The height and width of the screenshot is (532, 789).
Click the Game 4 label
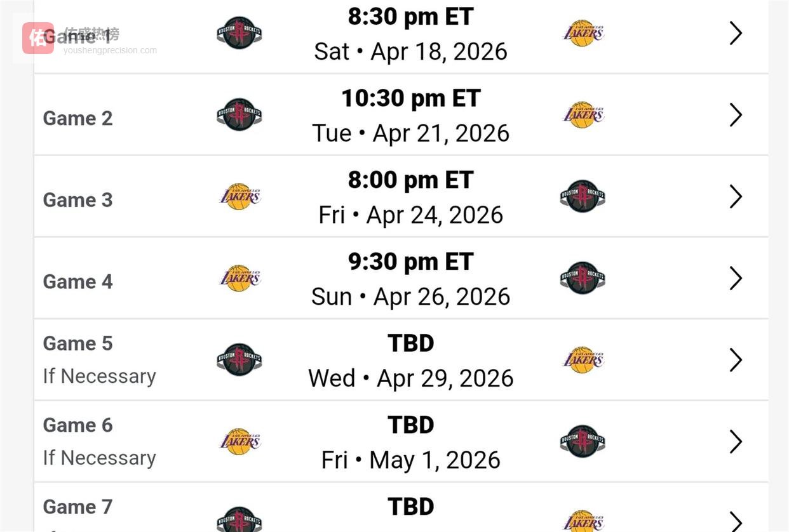click(78, 281)
